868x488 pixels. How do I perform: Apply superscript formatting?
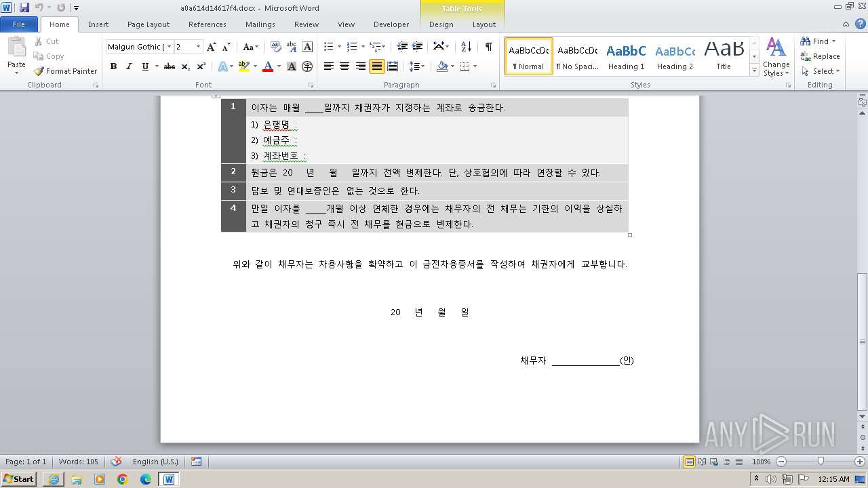[201, 66]
